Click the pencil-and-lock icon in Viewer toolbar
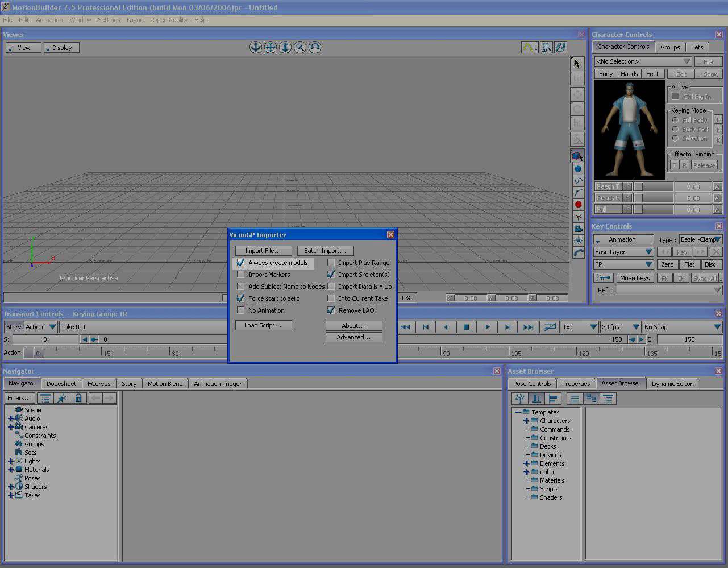The height and width of the screenshot is (568, 728). (560, 48)
